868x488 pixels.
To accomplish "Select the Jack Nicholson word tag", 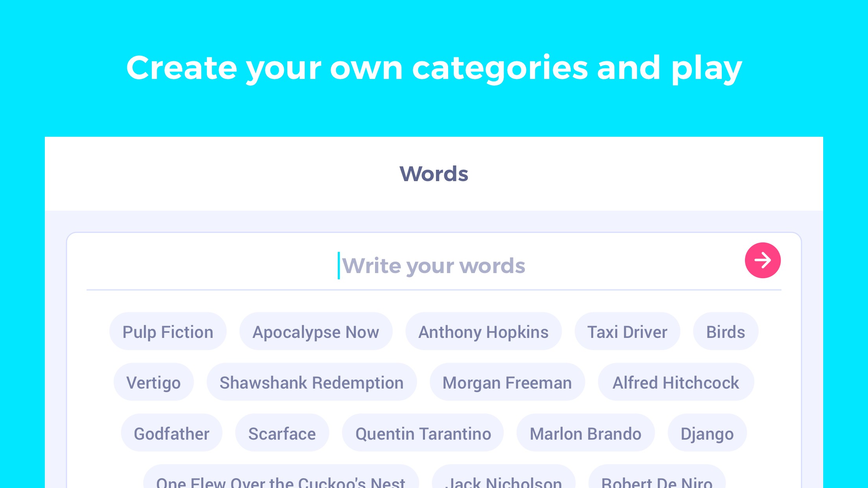I will coord(504,480).
